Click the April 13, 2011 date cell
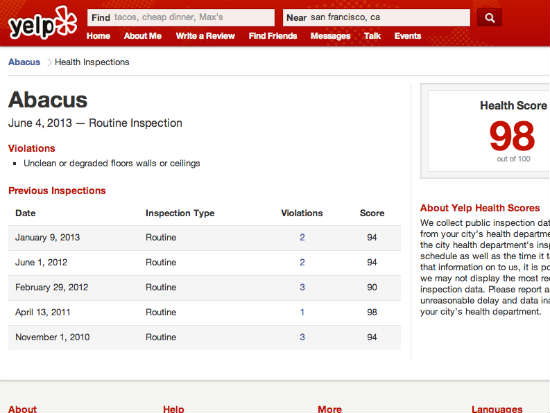Viewport: 550px width, 413px height. (x=43, y=312)
